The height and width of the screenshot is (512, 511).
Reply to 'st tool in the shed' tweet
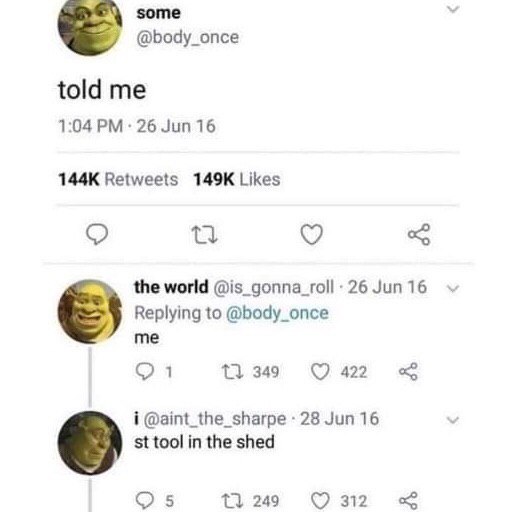point(144,501)
